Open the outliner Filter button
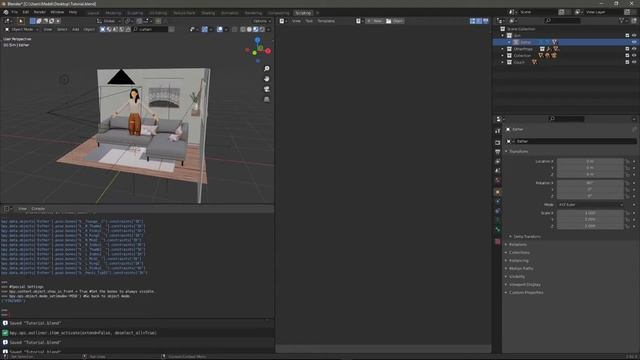The width and height of the screenshot is (640, 360). tap(622, 20)
